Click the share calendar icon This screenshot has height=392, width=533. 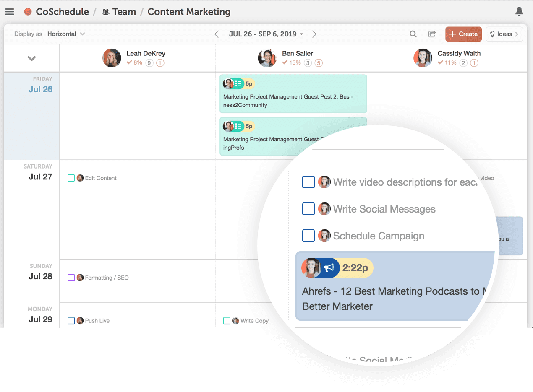[431, 34]
